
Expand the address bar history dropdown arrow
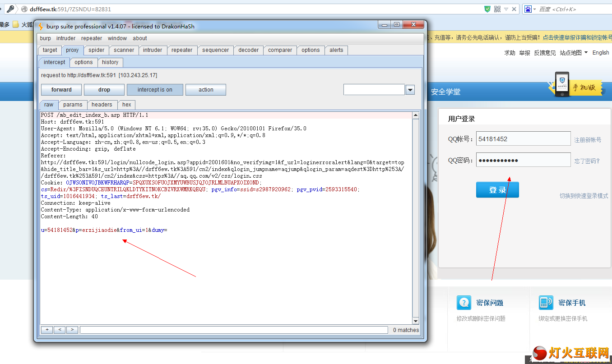[506, 9]
